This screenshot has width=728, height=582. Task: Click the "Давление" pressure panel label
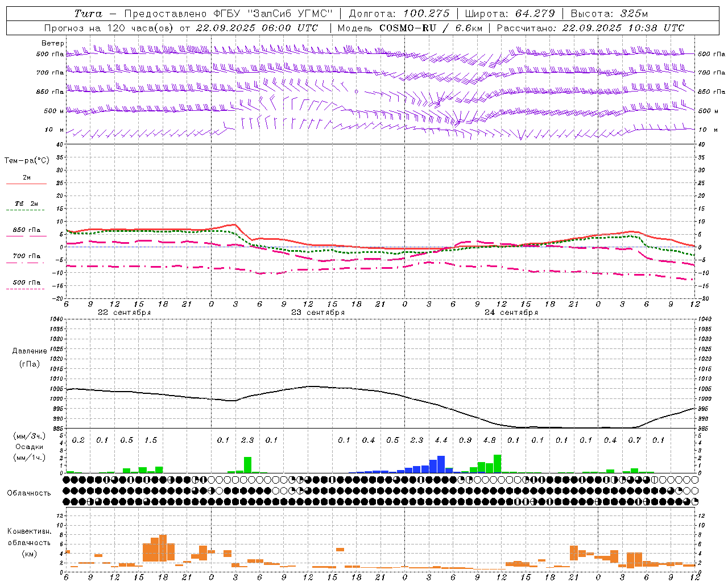click(x=29, y=351)
